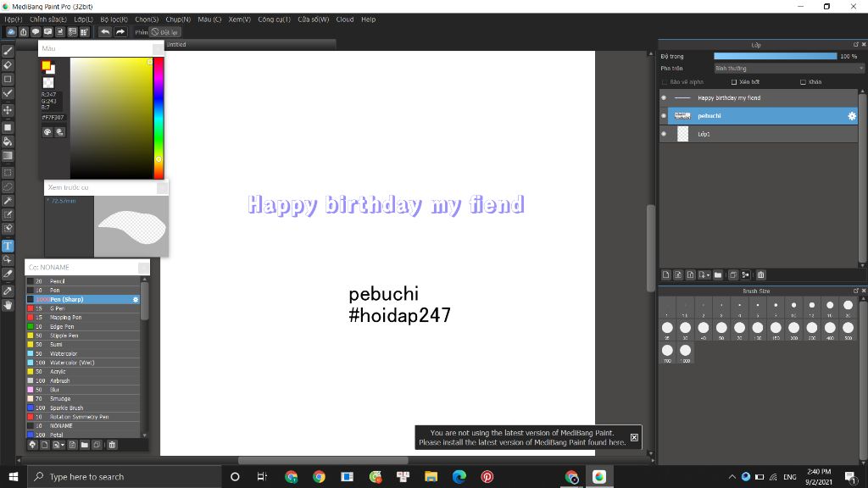Click the Undo arrow in toolbar
This screenshot has height=488, width=868.
[x=105, y=32]
